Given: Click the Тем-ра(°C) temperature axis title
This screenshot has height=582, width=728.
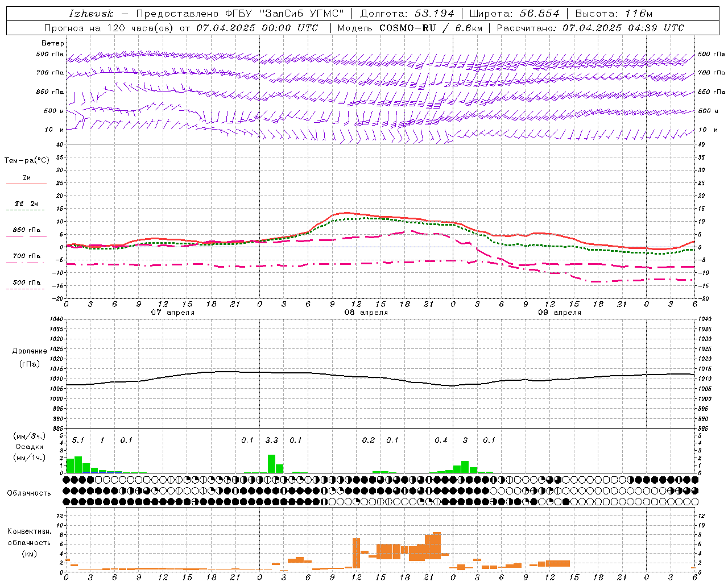Looking at the screenshot, I should 27,161.
